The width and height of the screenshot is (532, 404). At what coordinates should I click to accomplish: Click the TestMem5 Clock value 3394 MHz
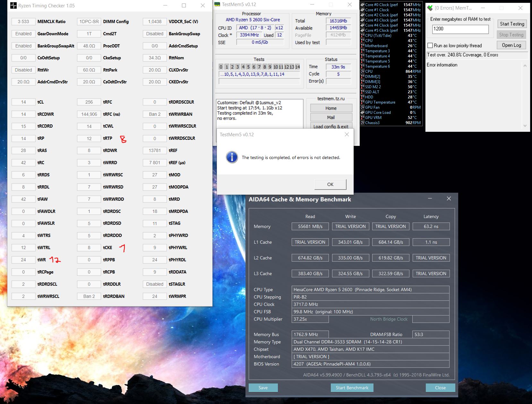coord(249,35)
